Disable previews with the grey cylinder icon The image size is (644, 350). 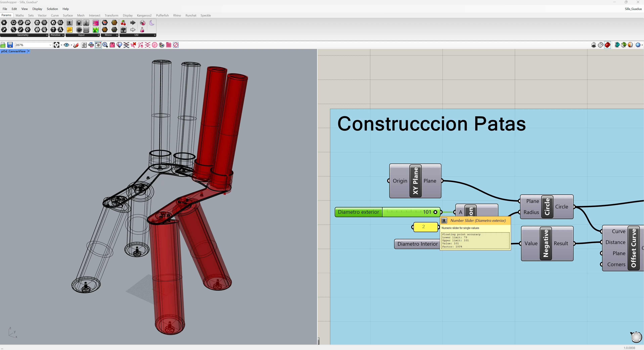593,45
